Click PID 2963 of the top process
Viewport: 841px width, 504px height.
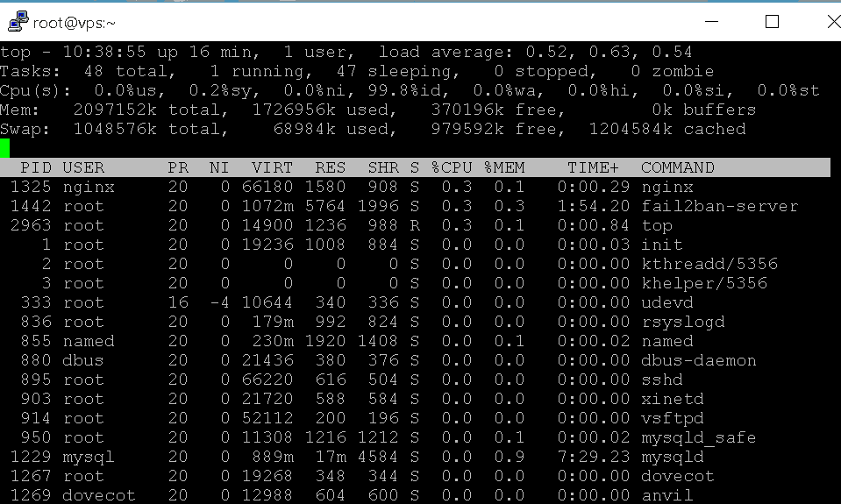click(31, 225)
